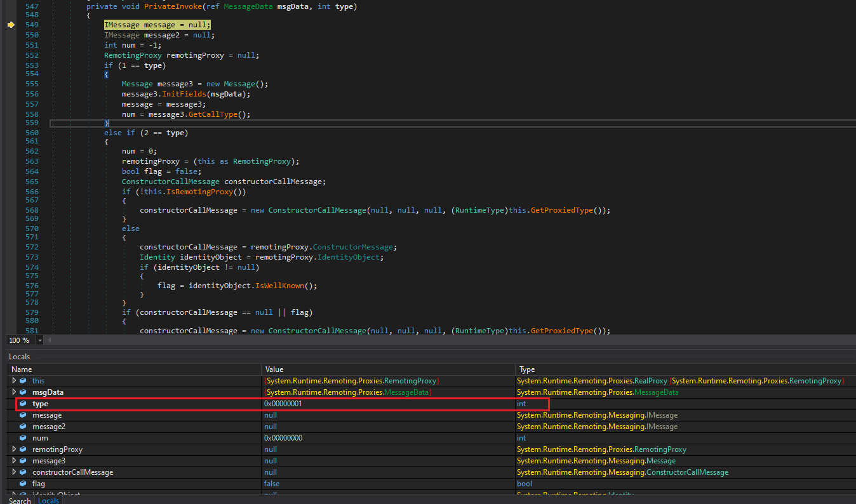The height and width of the screenshot is (504, 856).
Task: Sort locals by the Name column header
Action: 22,369
